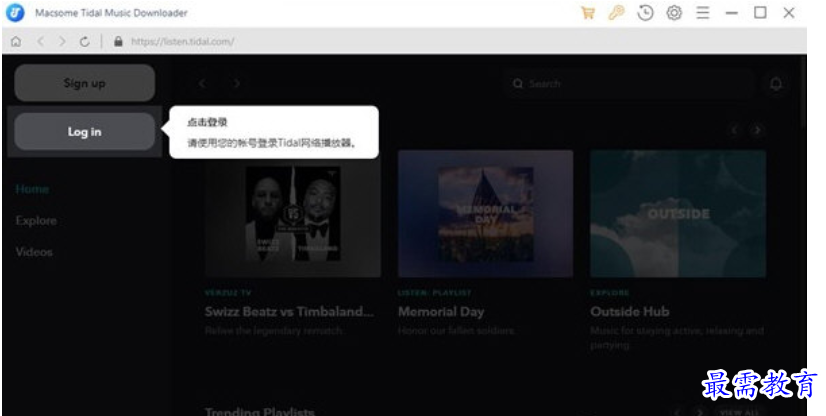Open the registration key icon
This screenshot has height=416, width=826.
tap(616, 13)
